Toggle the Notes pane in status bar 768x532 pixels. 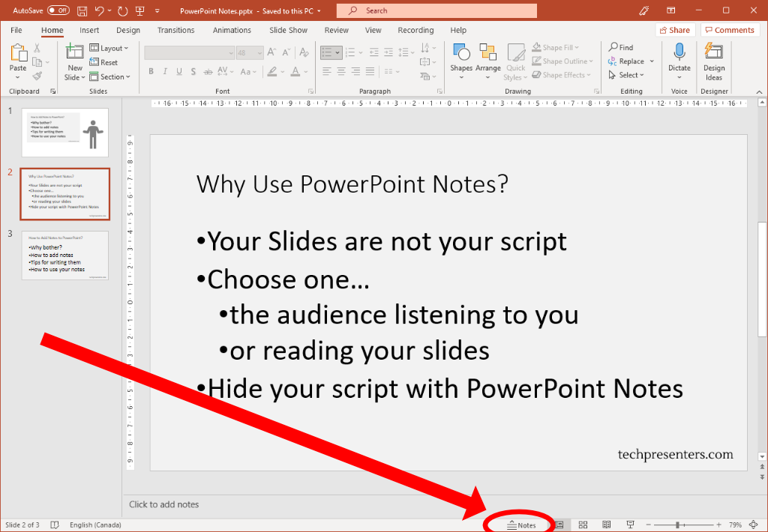pos(522,525)
